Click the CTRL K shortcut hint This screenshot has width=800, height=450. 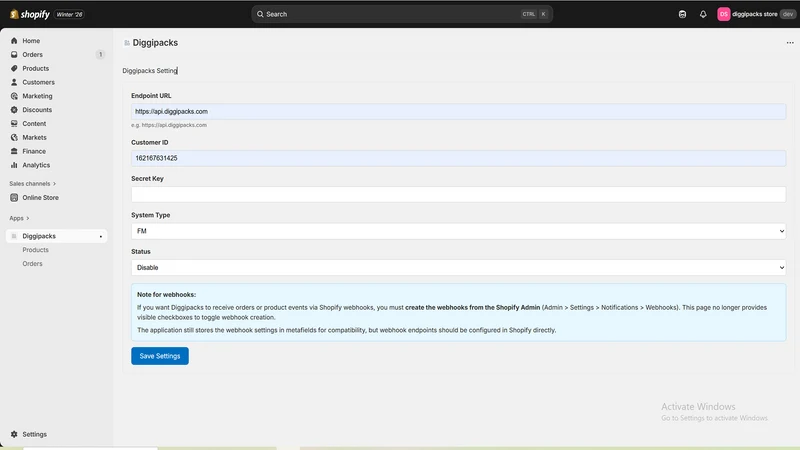coord(534,14)
